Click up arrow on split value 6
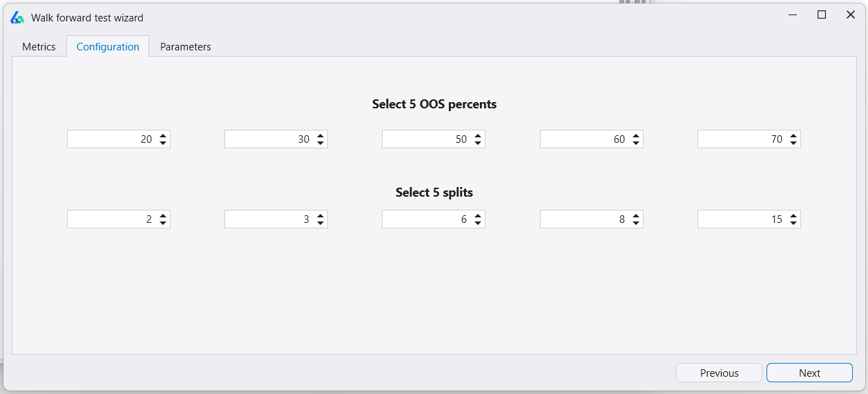 click(x=478, y=216)
